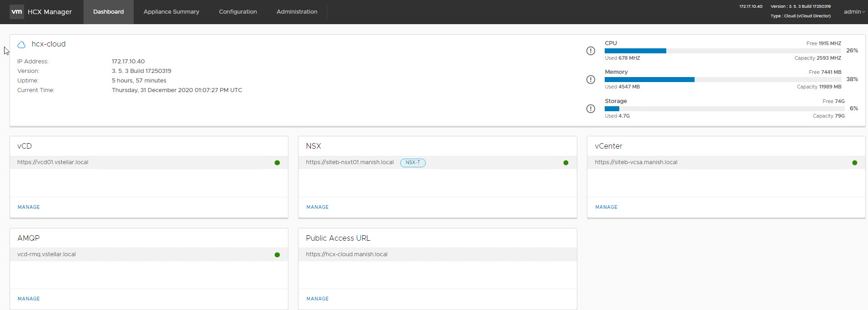Click the CPU warning info icon

(591, 51)
